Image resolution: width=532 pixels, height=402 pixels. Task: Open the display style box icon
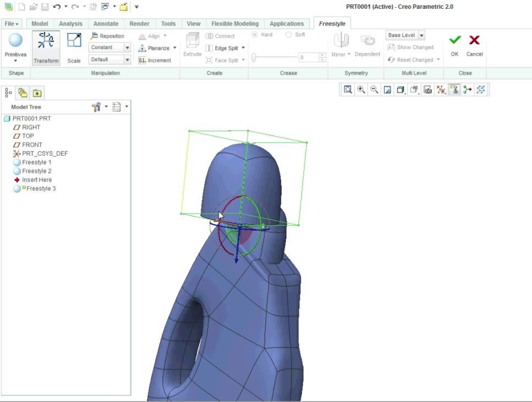point(401,90)
